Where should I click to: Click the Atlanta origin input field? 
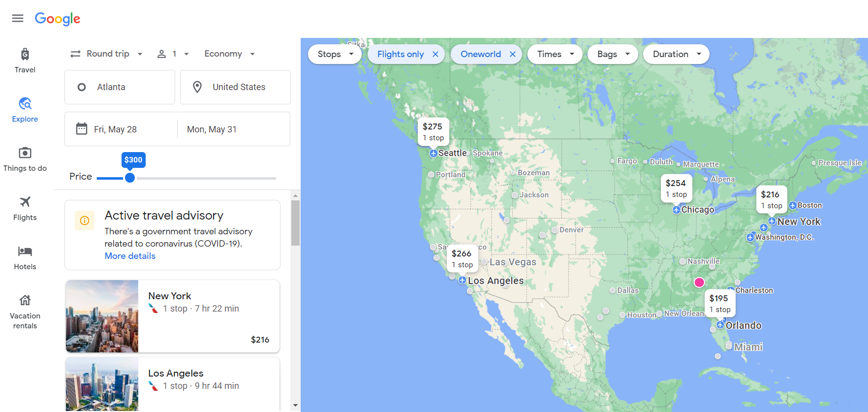coord(120,87)
